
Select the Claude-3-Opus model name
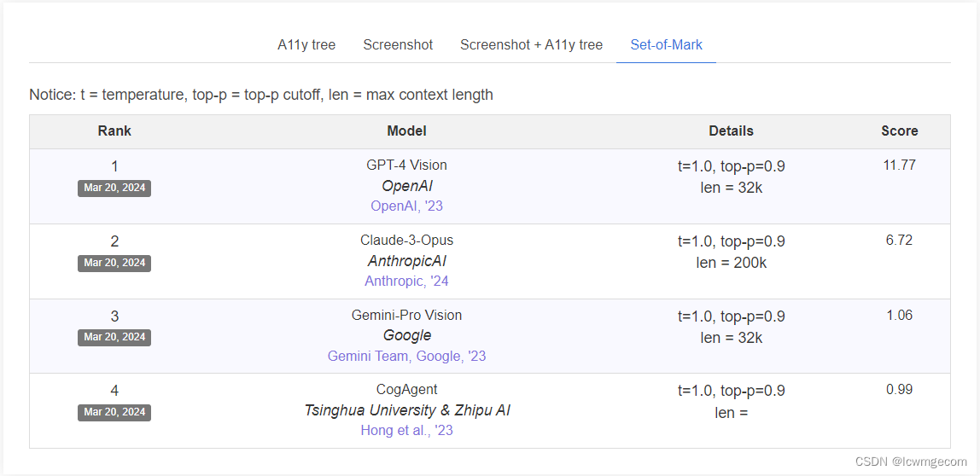point(407,241)
